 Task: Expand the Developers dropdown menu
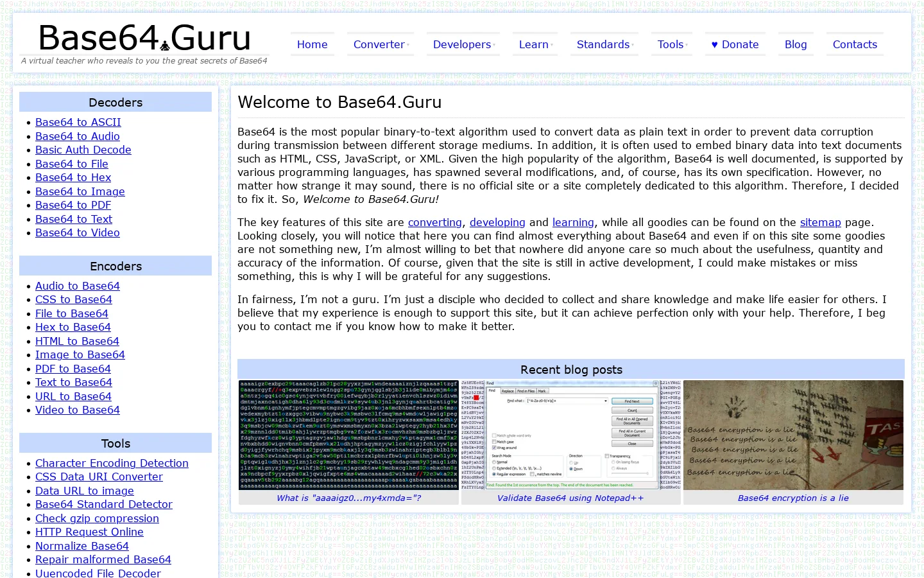(x=463, y=44)
